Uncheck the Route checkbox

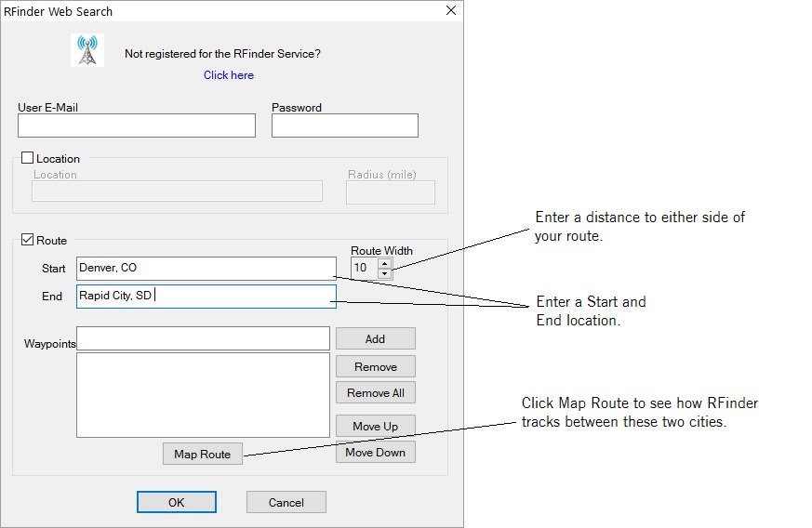[x=28, y=240]
